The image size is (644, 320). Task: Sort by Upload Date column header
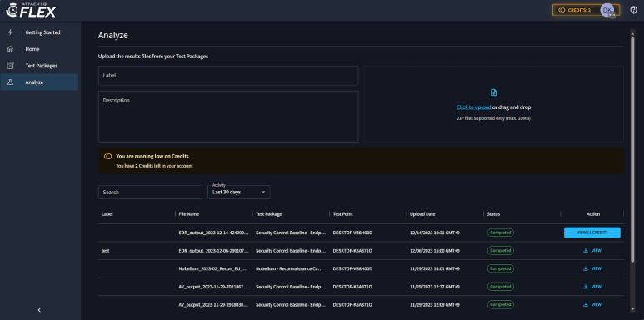(x=422, y=214)
